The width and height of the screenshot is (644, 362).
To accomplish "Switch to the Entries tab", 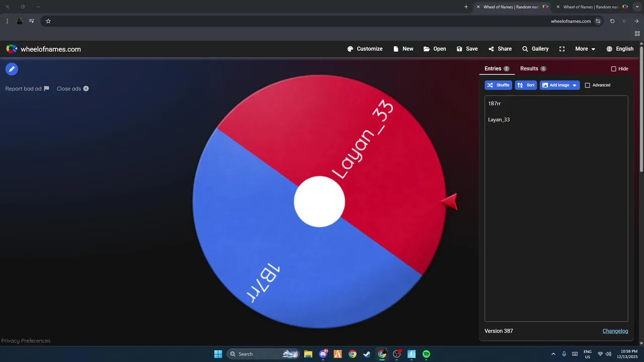I will [497, 69].
